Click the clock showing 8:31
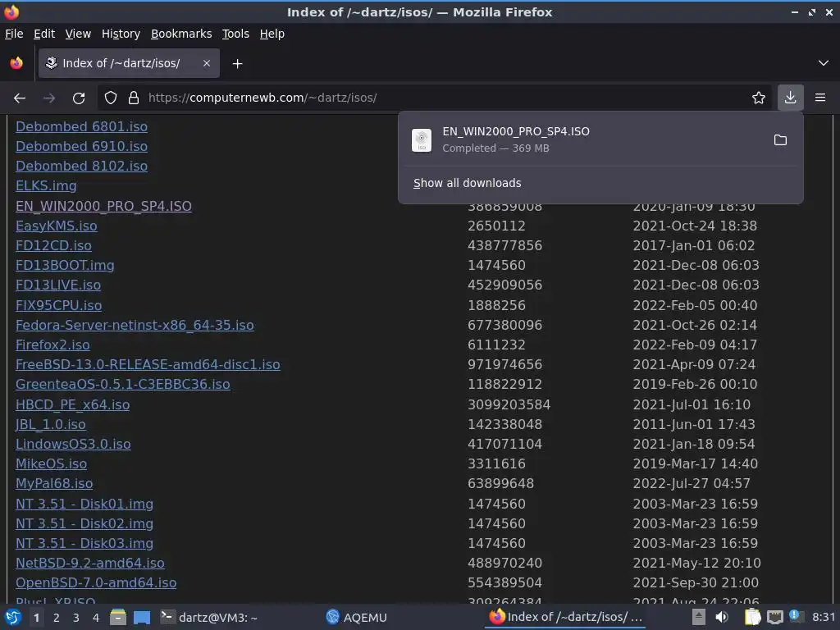The height and width of the screenshot is (630, 840). (x=824, y=617)
